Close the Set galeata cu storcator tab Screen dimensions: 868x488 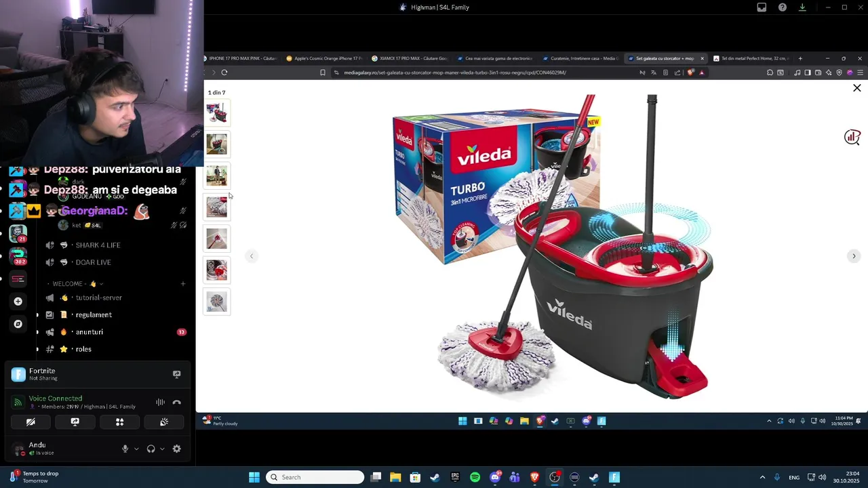point(702,58)
